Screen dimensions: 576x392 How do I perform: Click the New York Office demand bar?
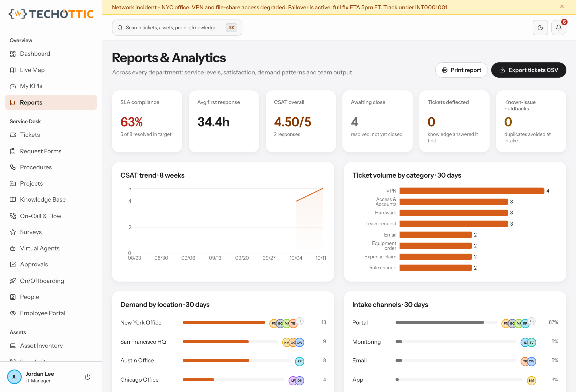coord(224,322)
